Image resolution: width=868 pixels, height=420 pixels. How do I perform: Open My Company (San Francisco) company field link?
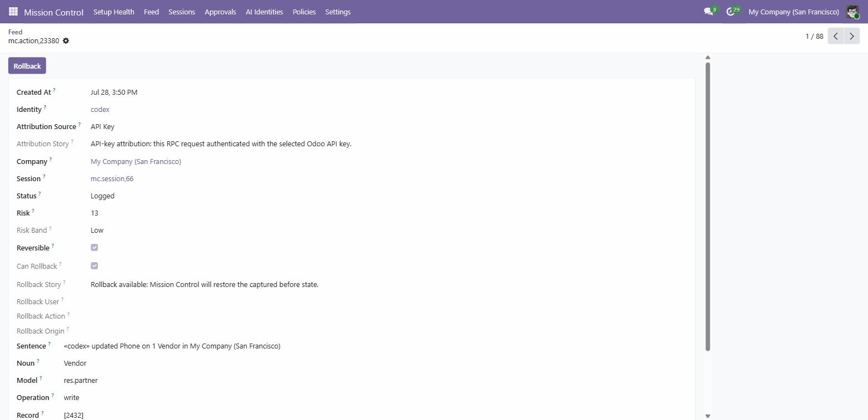136,161
